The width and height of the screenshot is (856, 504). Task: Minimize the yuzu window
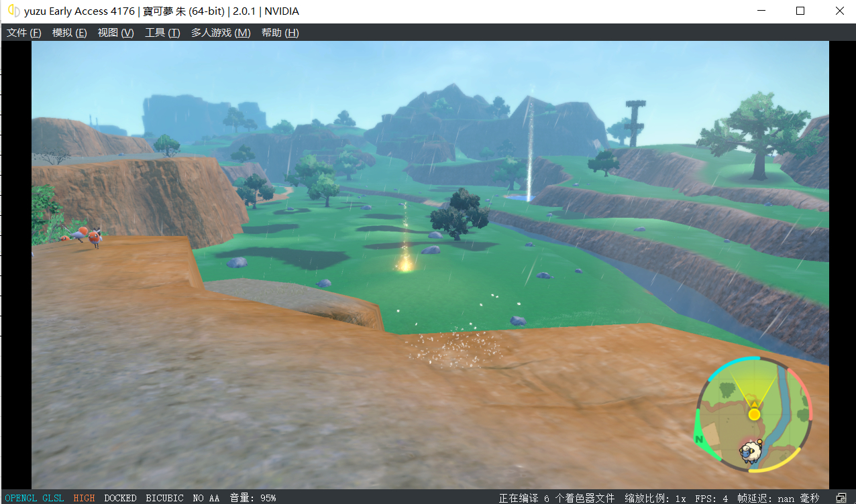coord(761,11)
